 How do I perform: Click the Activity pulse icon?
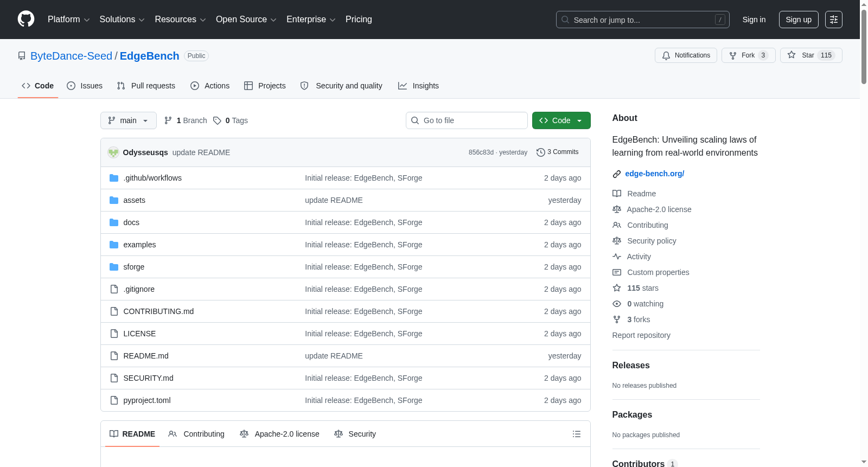tap(617, 257)
